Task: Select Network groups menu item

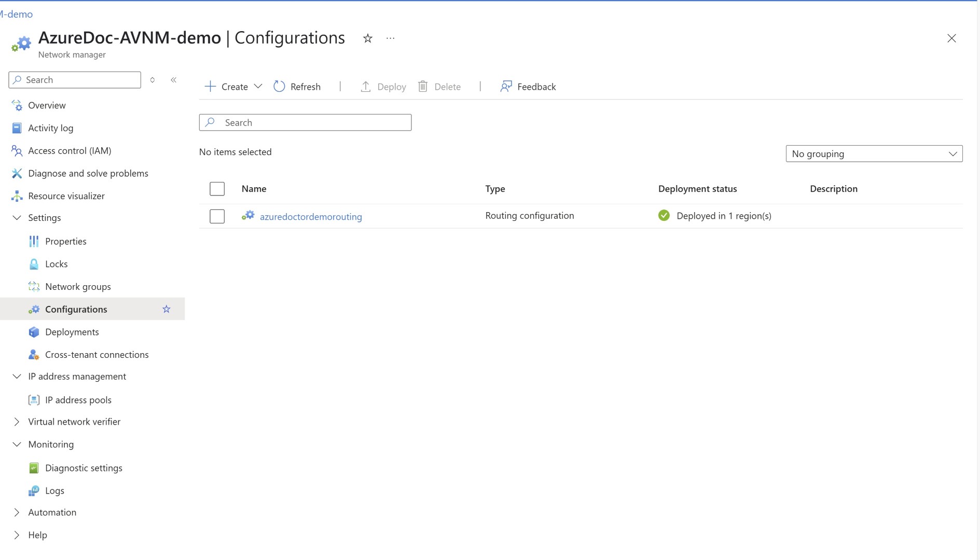Action: pyautogui.click(x=78, y=287)
